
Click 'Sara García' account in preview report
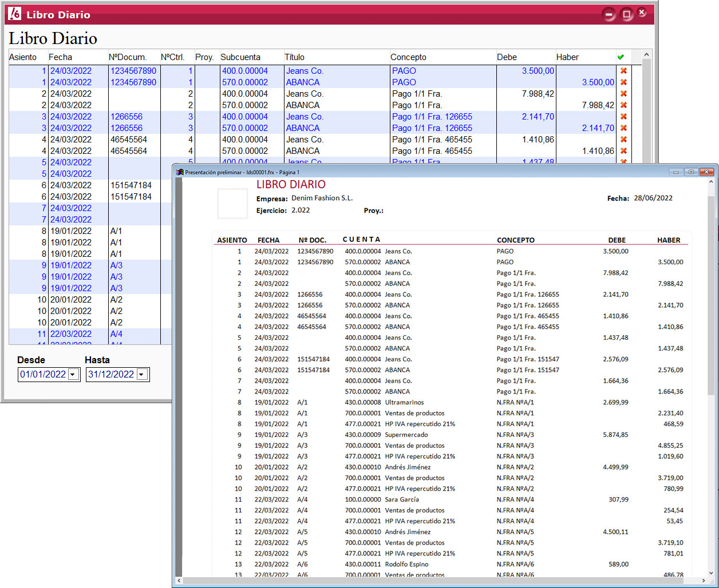pyautogui.click(x=402, y=499)
